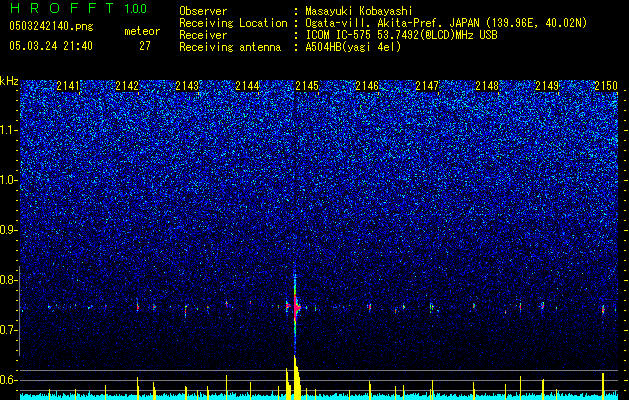Click the Receiver value ICOM IC-575
This screenshot has height=400, width=629.
(338, 35)
